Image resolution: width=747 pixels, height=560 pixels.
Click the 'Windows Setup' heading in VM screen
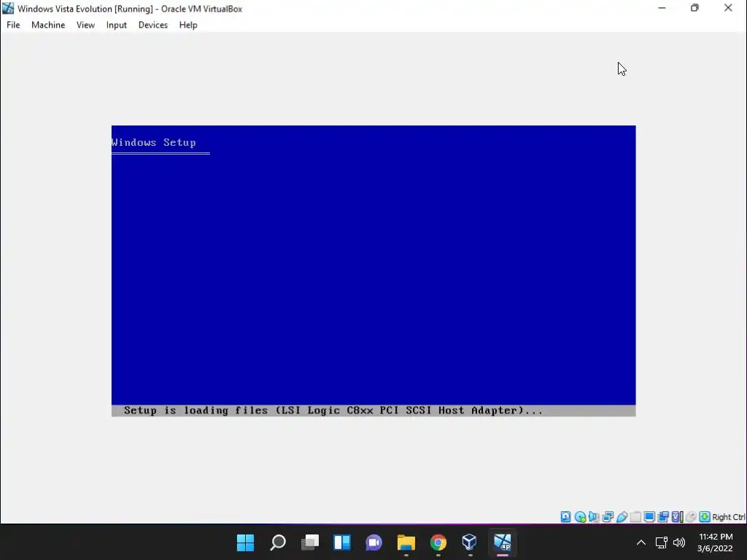click(x=153, y=142)
